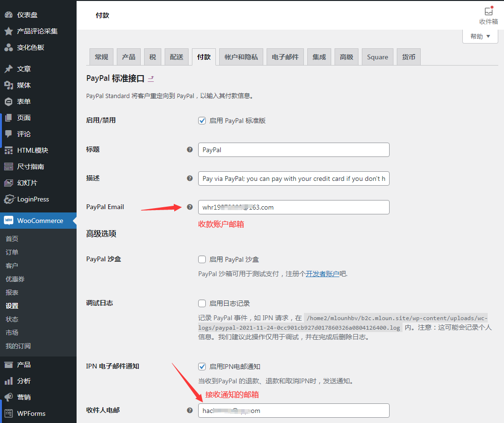This screenshot has width=504, height=423.
Task: Open the 配送 tab
Action: coord(177,57)
